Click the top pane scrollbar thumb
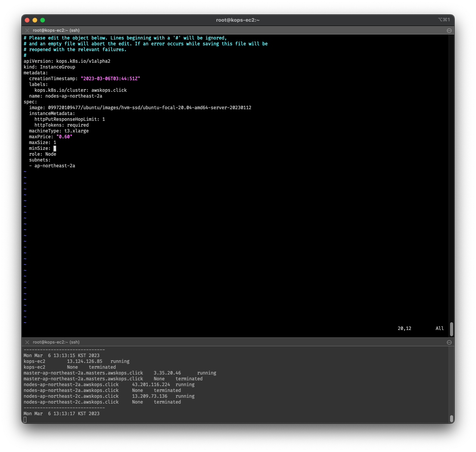Image resolution: width=476 pixels, height=452 pixels. point(452,329)
